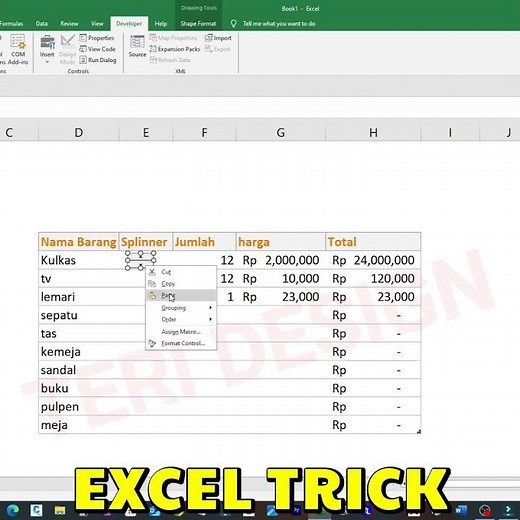Choose Cut from the context menu

coord(181,272)
